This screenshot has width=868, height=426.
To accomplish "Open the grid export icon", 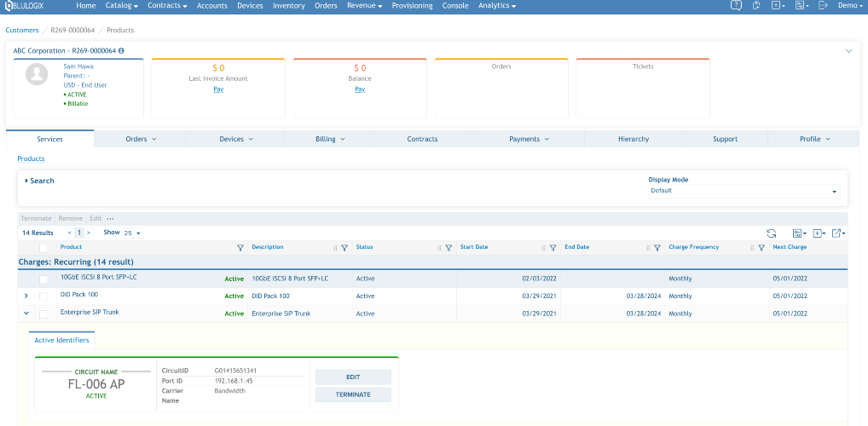I will coord(838,233).
